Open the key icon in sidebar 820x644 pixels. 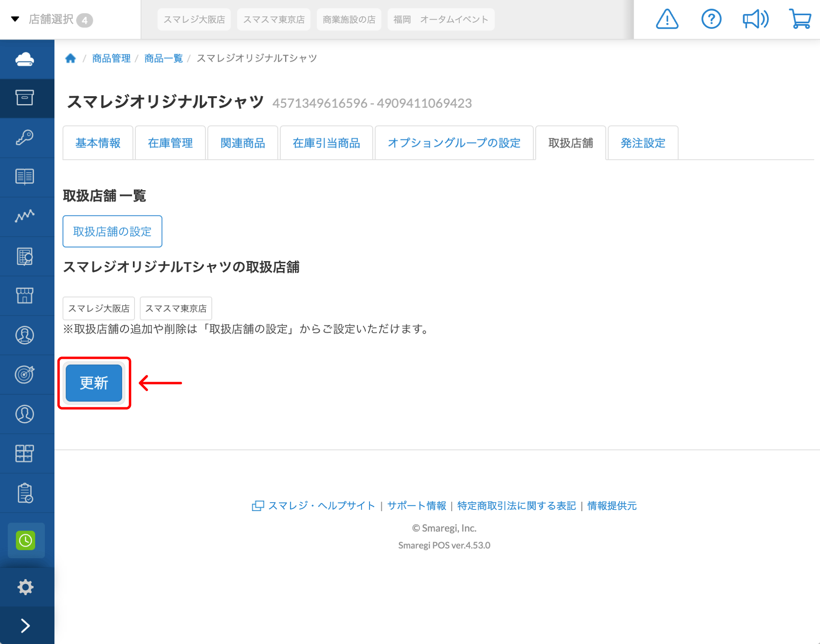tap(25, 137)
